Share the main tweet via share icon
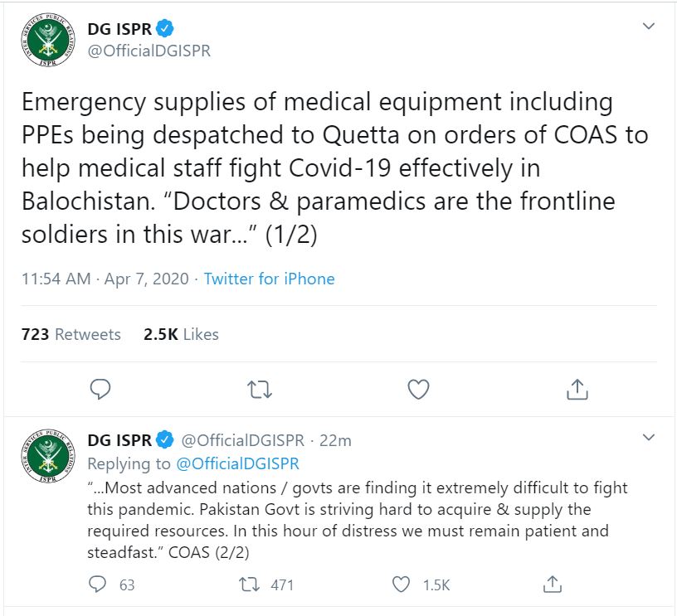The width and height of the screenshot is (677, 616). coord(577,389)
